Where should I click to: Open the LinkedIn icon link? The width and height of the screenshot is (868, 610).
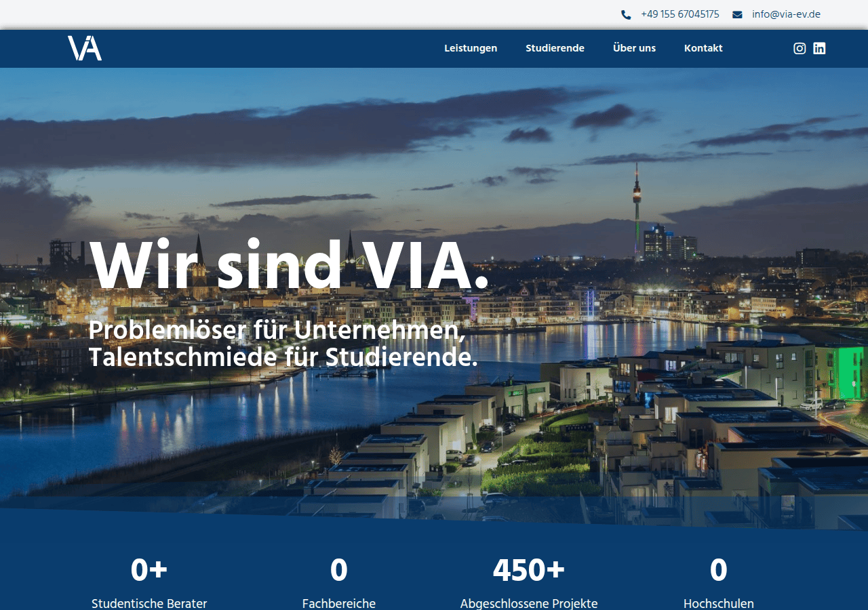tap(819, 48)
